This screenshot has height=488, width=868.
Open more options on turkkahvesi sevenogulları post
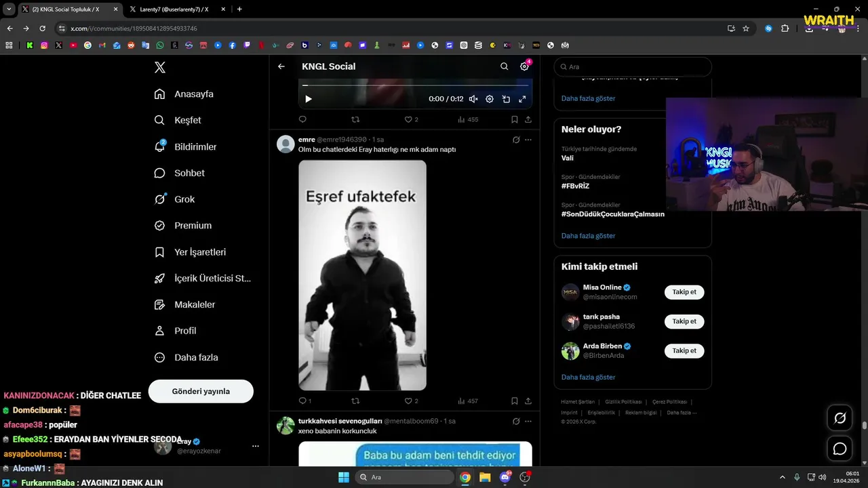[x=528, y=421]
